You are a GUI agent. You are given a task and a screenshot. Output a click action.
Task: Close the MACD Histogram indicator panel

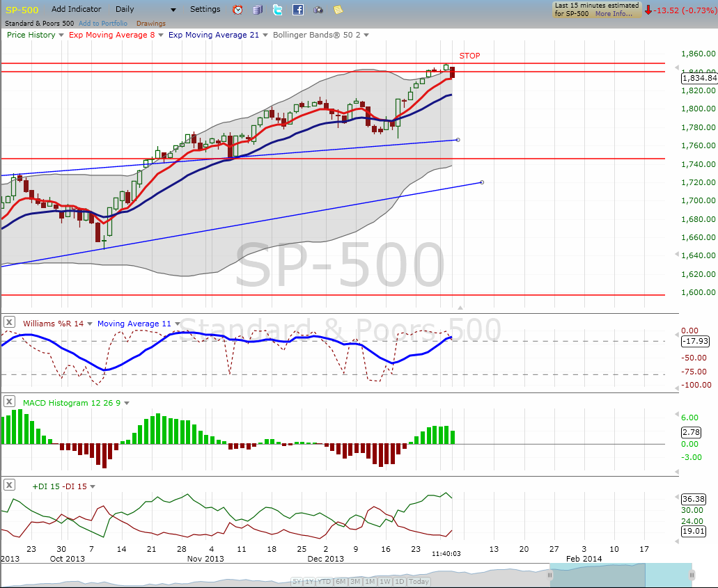pyautogui.click(x=9, y=402)
